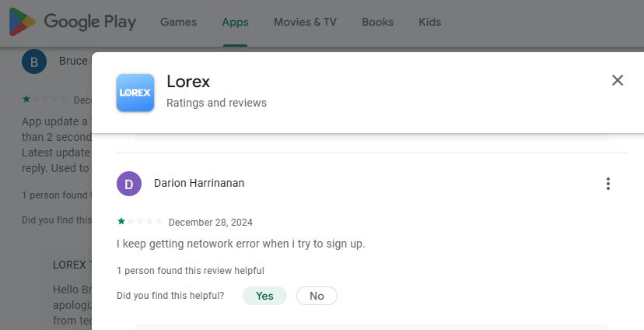The image size is (644, 330).
Task: Click the date December 28, 2024
Action: coord(210,223)
